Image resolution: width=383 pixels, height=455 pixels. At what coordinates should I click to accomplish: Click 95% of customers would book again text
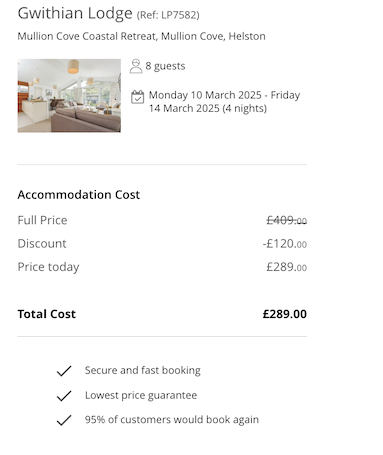coord(172,420)
